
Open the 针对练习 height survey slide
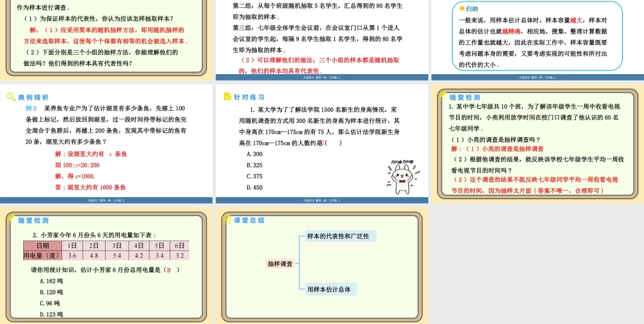click(322, 144)
